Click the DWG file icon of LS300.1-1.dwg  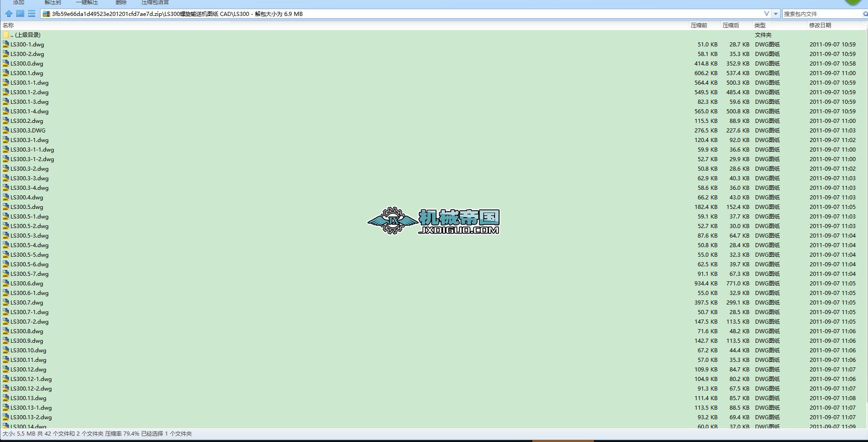pos(5,83)
